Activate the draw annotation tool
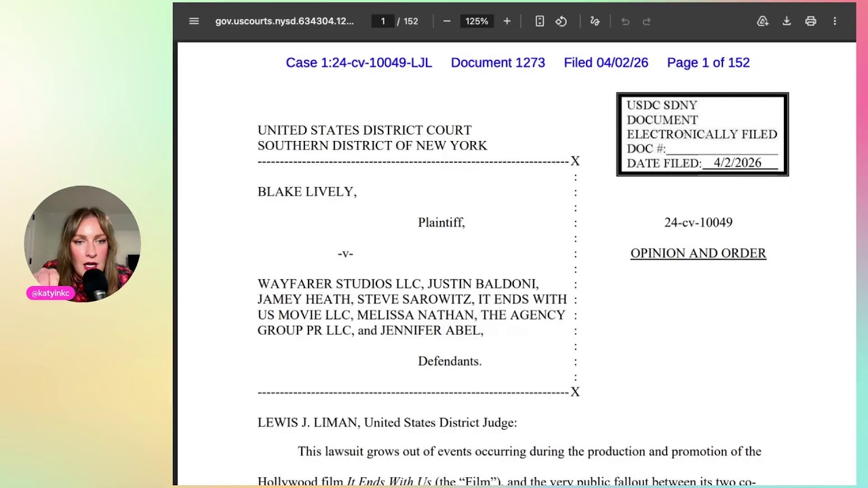 pyautogui.click(x=595, y=21)
